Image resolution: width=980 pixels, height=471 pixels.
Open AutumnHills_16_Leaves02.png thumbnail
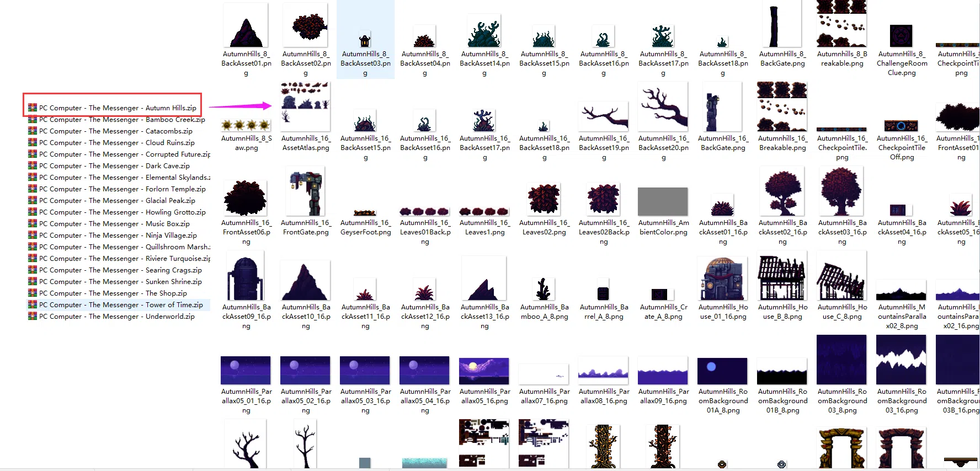coord(544,199)
